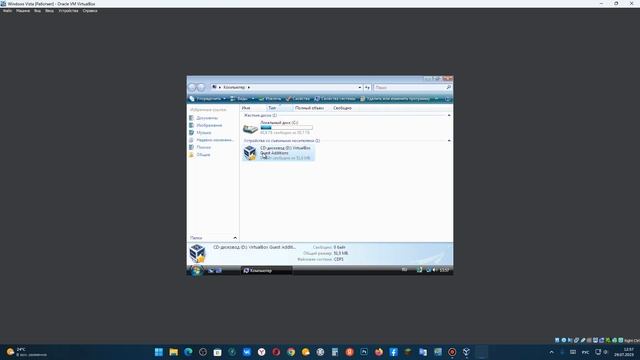Collapse the removable media devices group
This screenshot has width=640, height=360.
pos(449,141)
